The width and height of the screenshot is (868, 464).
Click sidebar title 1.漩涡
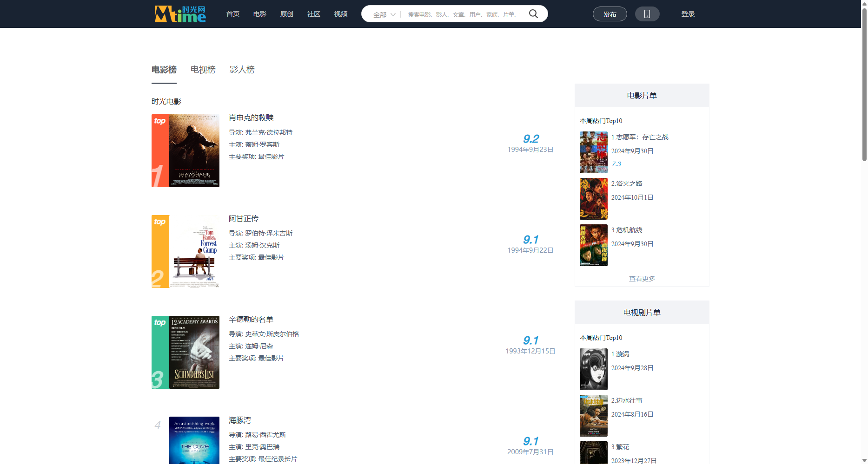click(x=620, y=354)
